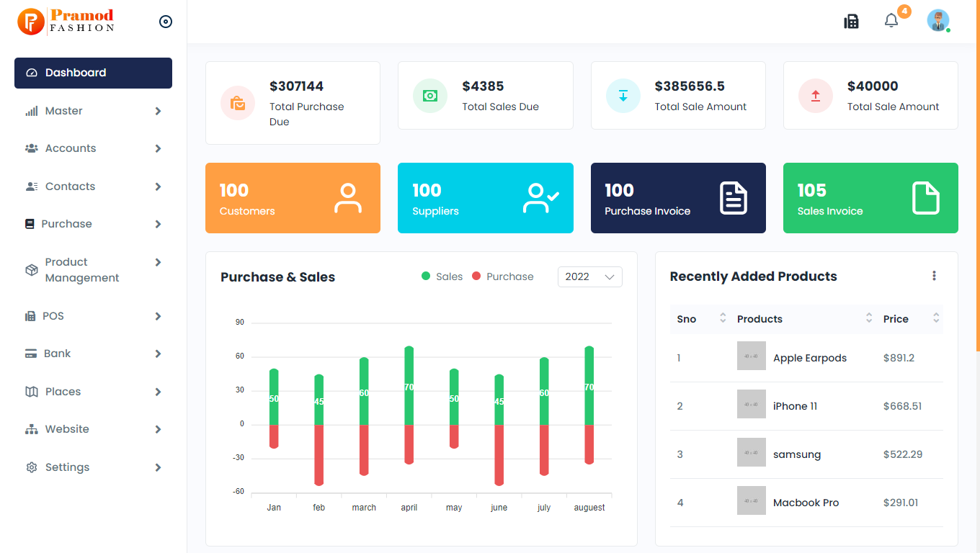Open the 100 Customers orange card
Screen dimensions: 980x553
(x=293, y=198)
